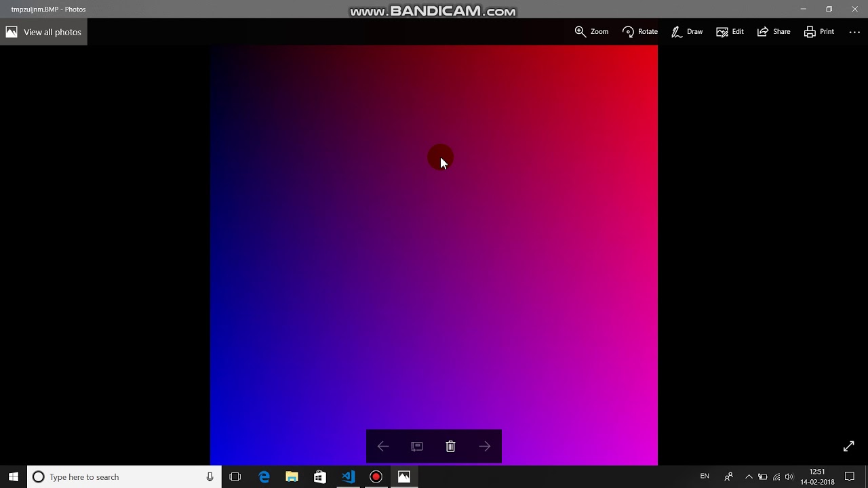Open People icon in system tray
868x488 pixels.
click(728, 476)
